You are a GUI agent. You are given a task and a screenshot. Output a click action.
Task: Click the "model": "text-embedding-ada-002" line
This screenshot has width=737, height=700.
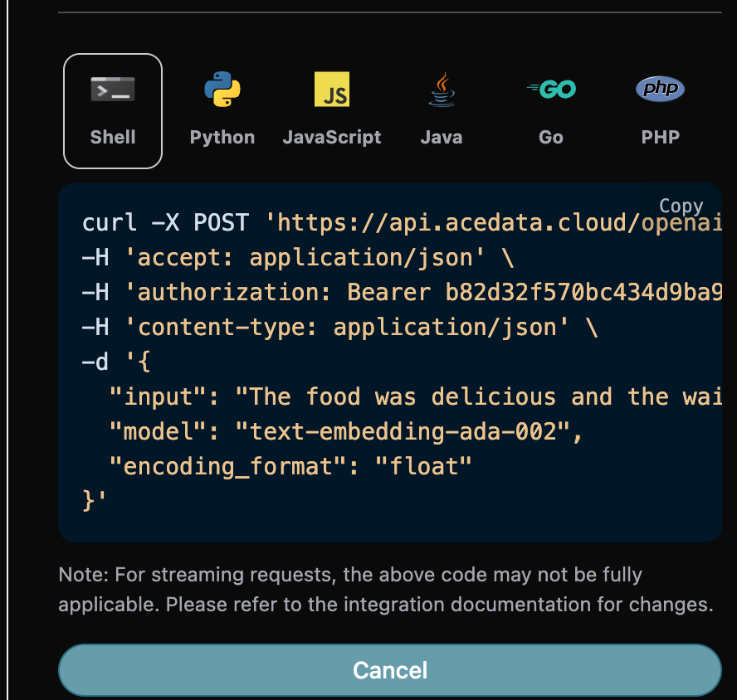pyautogui.click(x=346, y=431)
